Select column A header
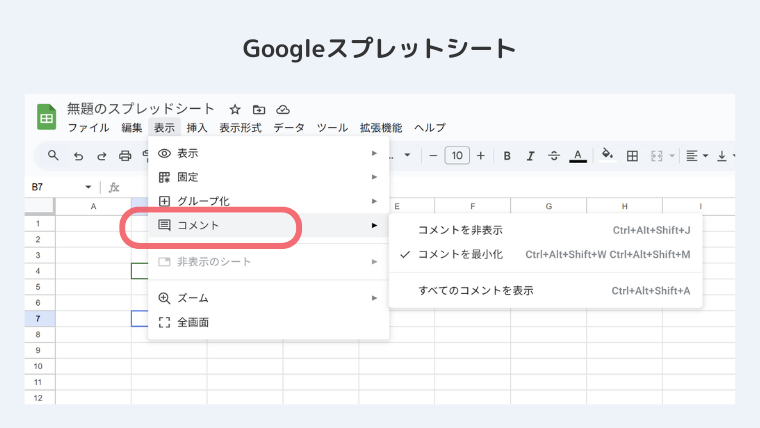This screenshot has height=428, width=760. click(x=93, y=206)
